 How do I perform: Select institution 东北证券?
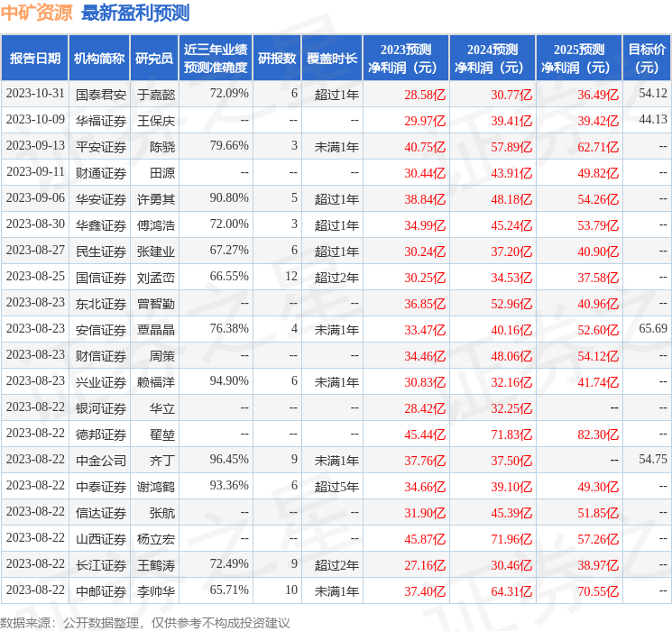click(x=101, y=303)
